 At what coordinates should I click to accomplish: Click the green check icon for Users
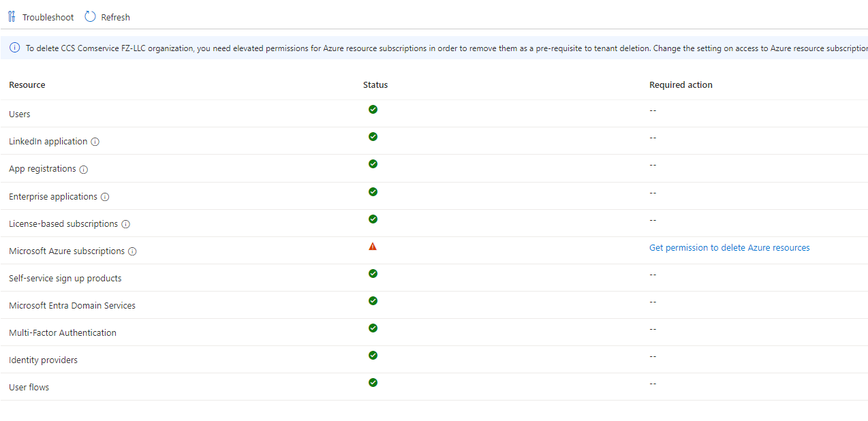coord(373,109)
